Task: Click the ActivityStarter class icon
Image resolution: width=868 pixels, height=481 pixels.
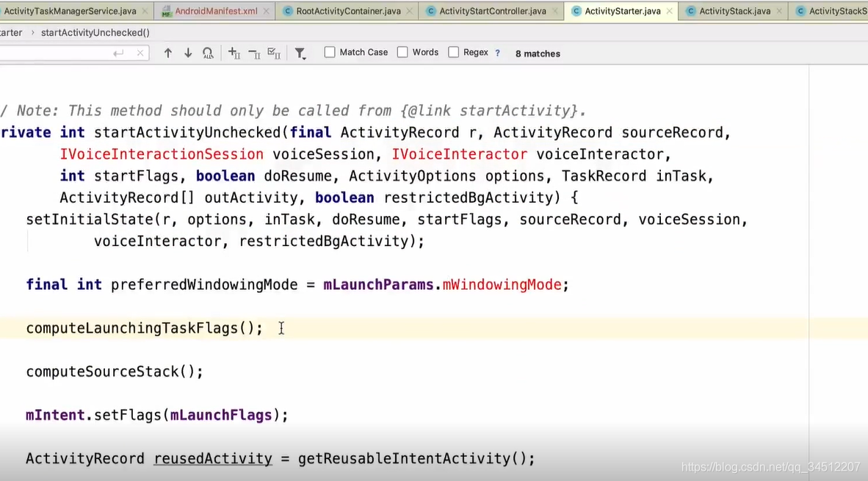Action: coord(576,11)
